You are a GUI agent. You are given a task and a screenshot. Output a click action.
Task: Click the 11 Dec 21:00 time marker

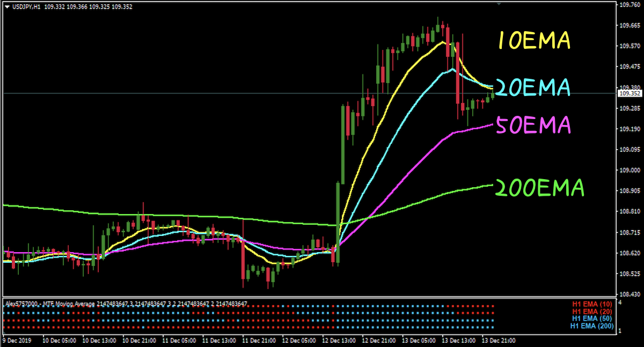[x=258, y=340]
